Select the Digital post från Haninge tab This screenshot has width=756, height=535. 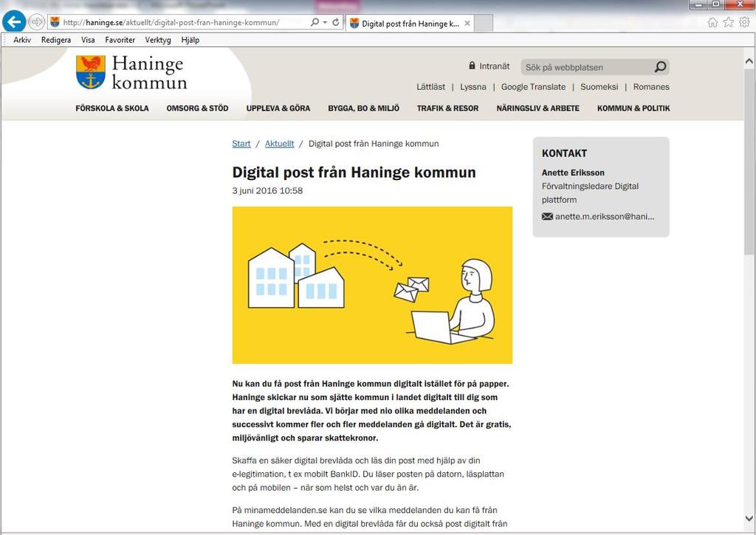(x=410, y=23)
